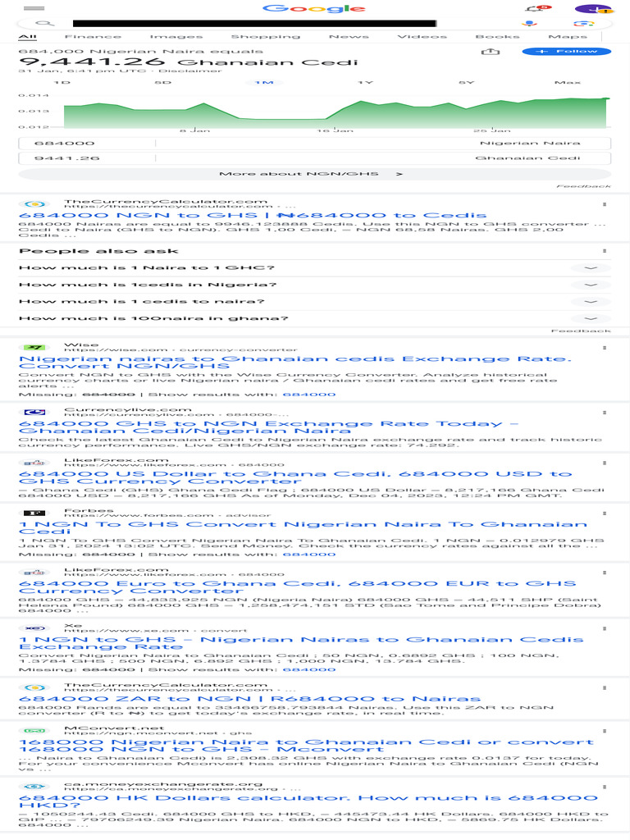This screenshot has width=630, height=840.
Task: Open the notifications bell
Action: [x=536, y=8]
